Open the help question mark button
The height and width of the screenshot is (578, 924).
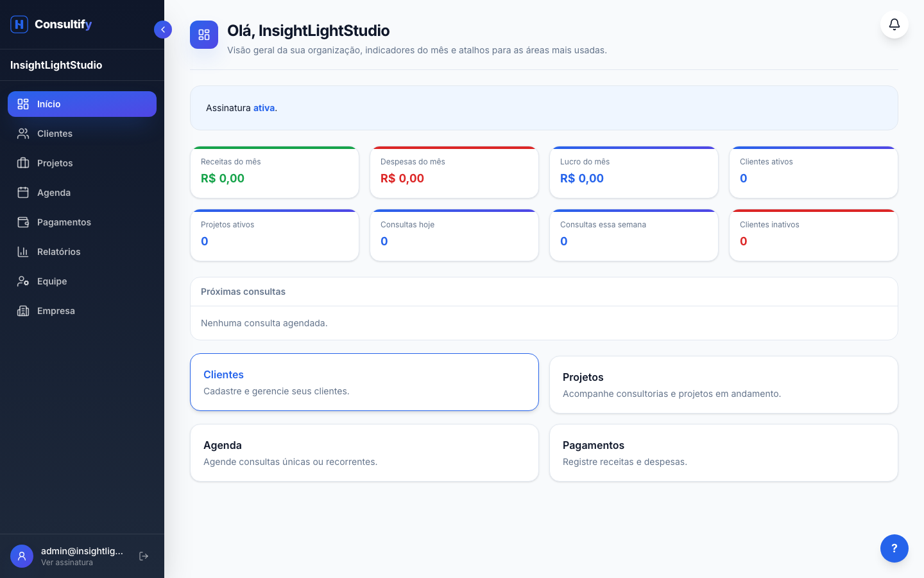coord(894,548)
